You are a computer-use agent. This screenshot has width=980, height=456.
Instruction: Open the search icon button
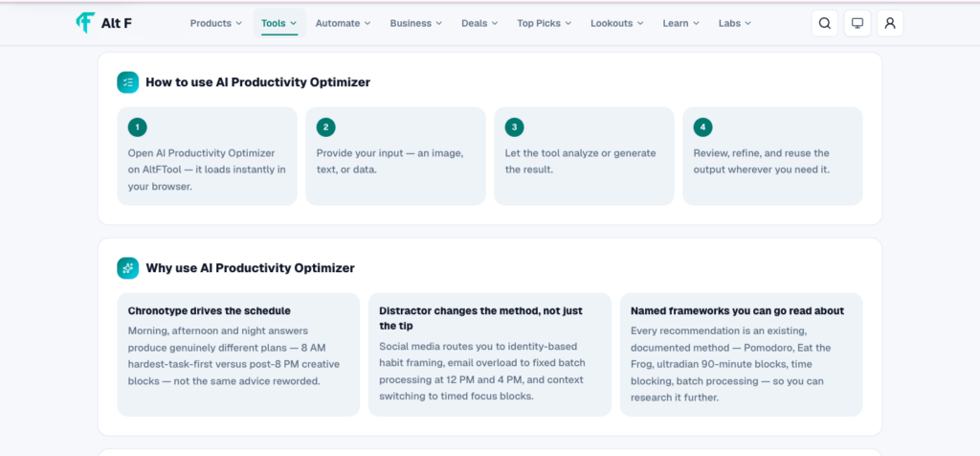click(x=824, y=23)
